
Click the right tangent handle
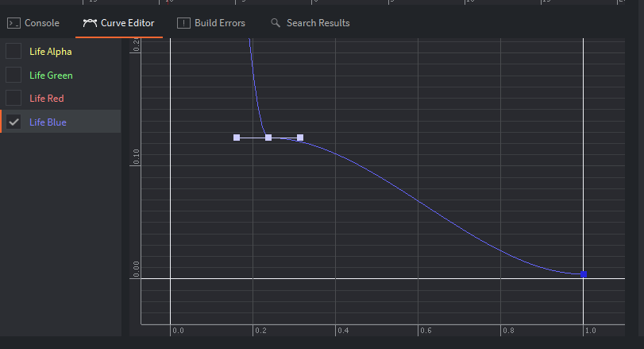(x=300, y=138)
